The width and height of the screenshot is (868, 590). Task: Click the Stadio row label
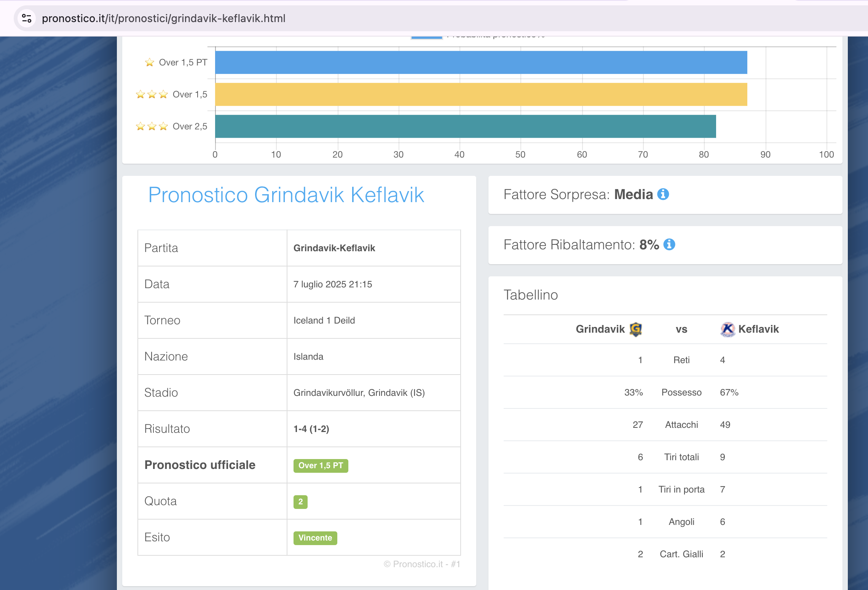pyautogui.click(x=161, y=393)
